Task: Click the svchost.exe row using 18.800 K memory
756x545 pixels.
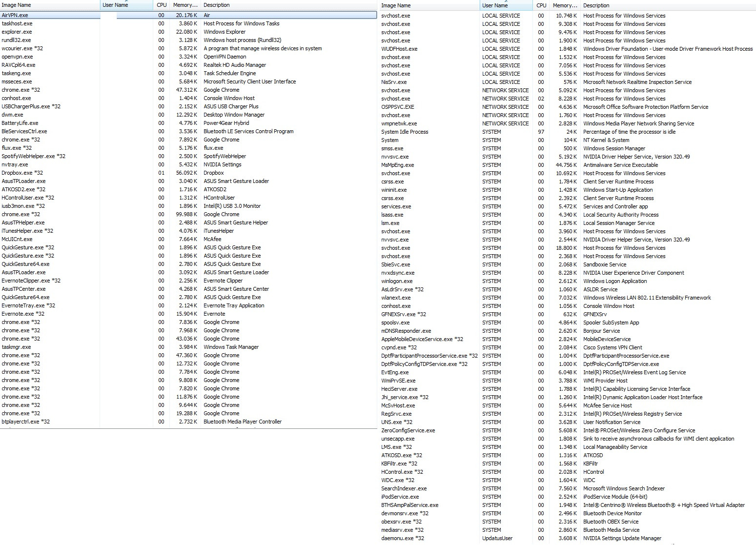Action: [569, 248]
